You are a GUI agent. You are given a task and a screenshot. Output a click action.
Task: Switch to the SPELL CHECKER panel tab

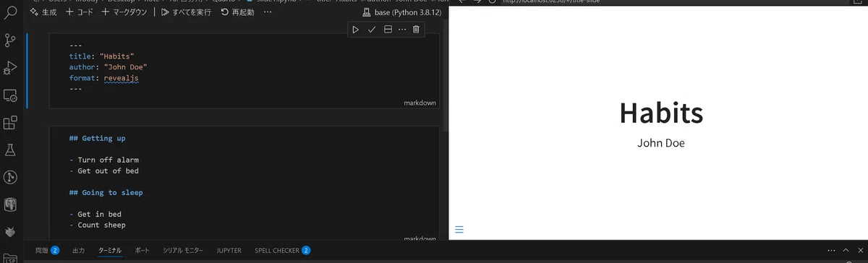click(282, 250)
